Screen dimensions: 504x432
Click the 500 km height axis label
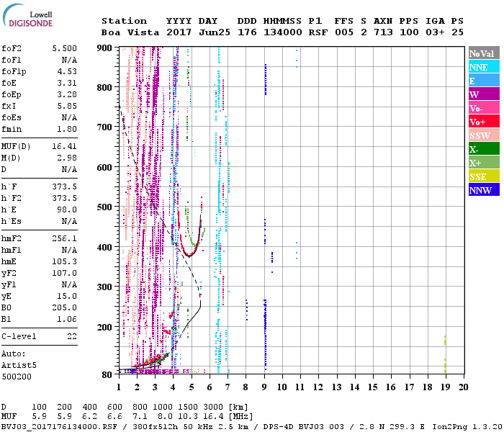(x=104, y=207)
